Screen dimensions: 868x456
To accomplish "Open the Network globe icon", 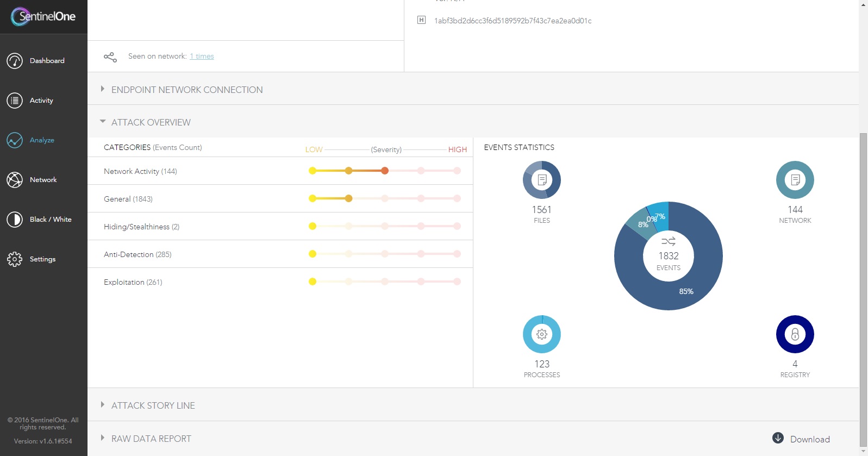I will [15, 180].
